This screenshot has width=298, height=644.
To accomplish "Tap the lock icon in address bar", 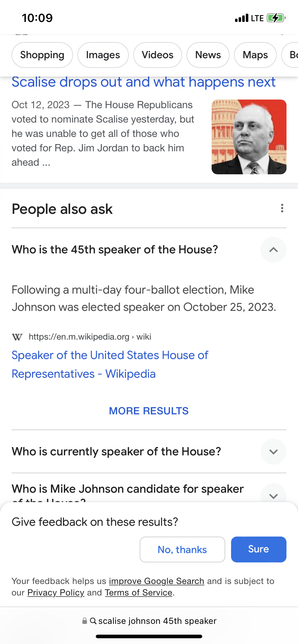I will click(85, 621).
